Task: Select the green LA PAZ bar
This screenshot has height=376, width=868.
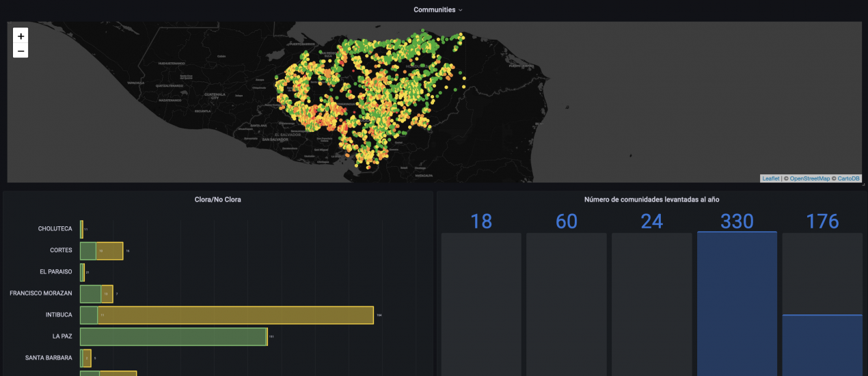Action: pyautogui.click(x=173, y=337)
